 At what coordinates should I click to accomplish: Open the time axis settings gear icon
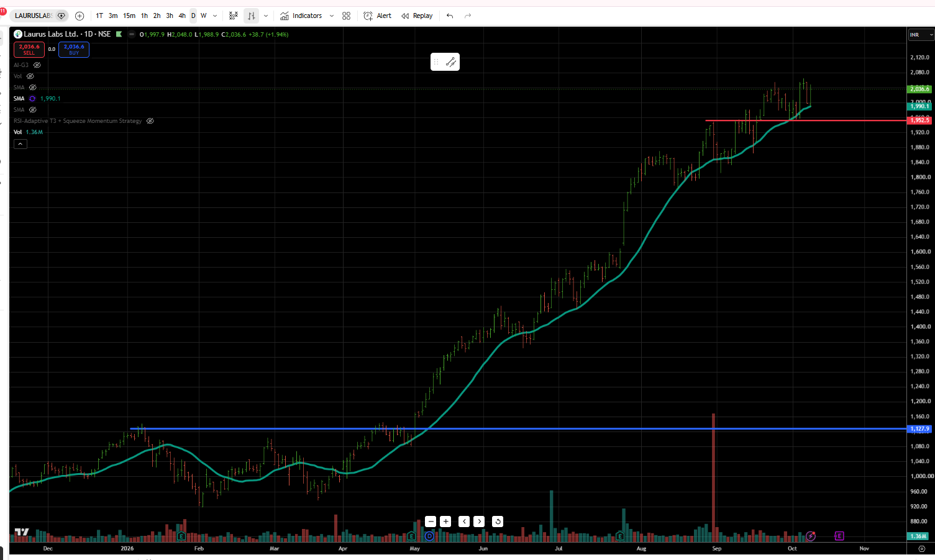click(x=922, y=549)
